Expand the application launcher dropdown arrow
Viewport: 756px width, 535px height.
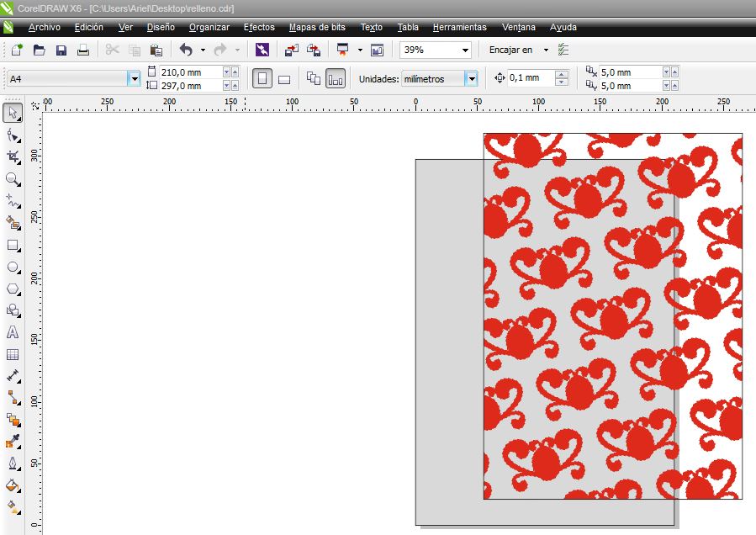[x=360, y=50]
